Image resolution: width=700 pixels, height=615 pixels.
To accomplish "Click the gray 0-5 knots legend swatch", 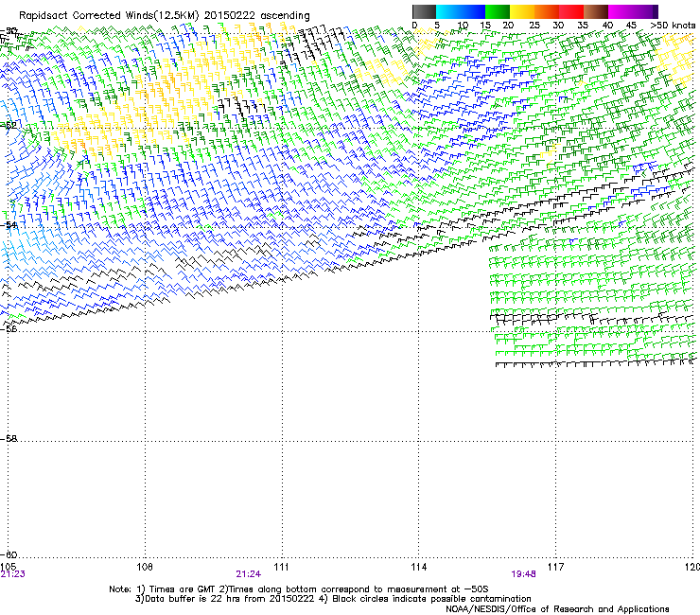I will (x=424, y=11).
